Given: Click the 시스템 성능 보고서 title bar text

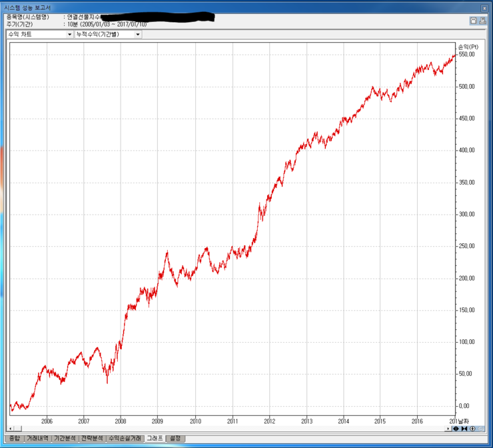Looking at the screenshot, I should 27,7.
